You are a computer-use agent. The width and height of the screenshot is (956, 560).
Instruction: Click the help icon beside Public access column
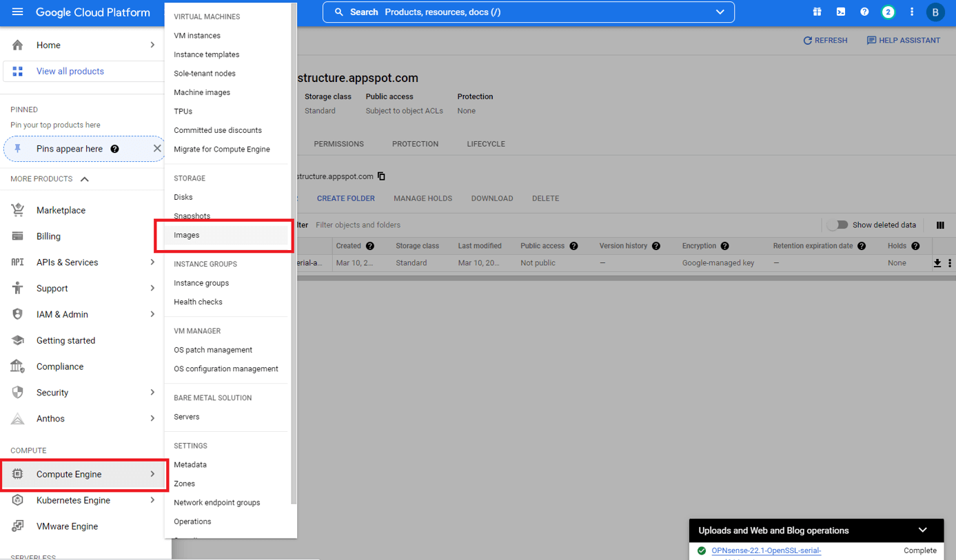click(573, 246)
